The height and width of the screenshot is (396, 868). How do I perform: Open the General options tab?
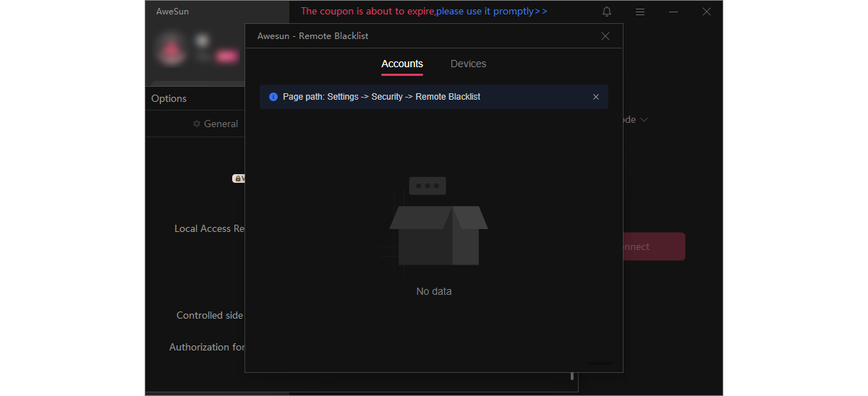(215, 124)
